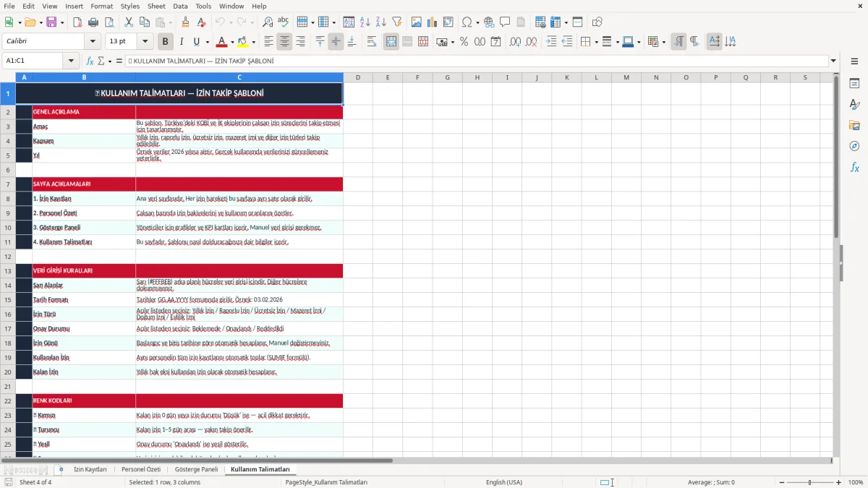The height and width of the screenshot is (488, 868).
Task: Toggle Center Horizontally alignment
Action: click(284, 42)
